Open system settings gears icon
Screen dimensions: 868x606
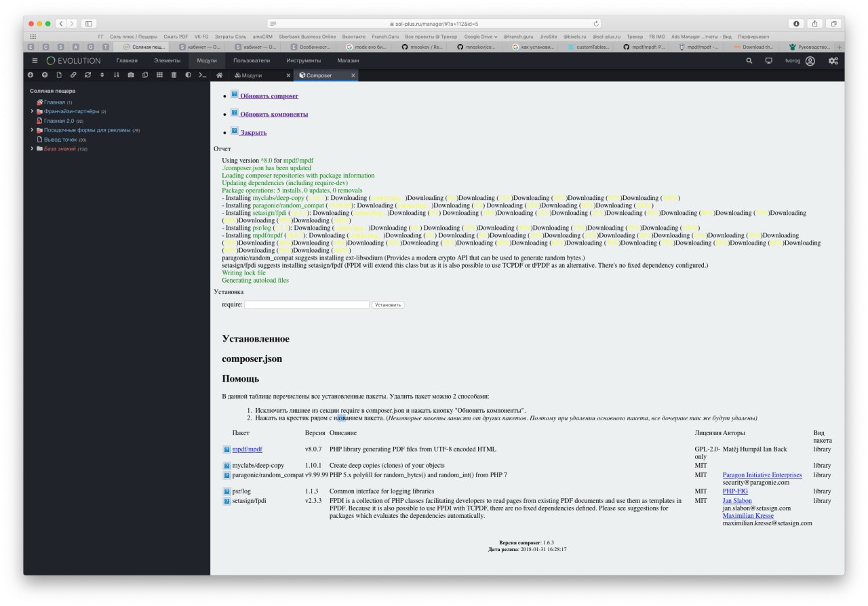tap(833, 61)
